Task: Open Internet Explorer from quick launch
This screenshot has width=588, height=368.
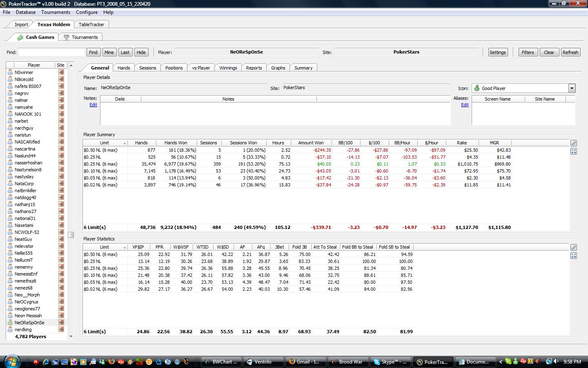Action: 46,362
